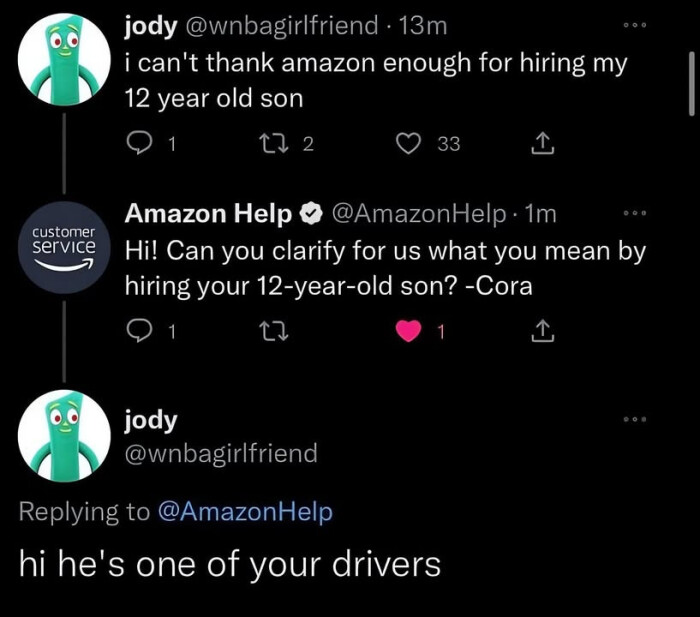Click the scrollbar thumb on right edge
700x617 pixels.
[691, 83]
